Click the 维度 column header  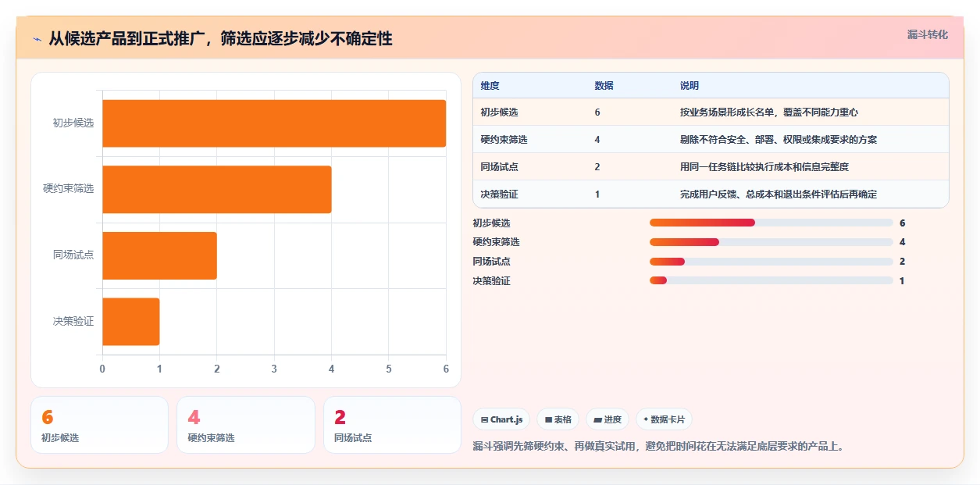[490, 86]
